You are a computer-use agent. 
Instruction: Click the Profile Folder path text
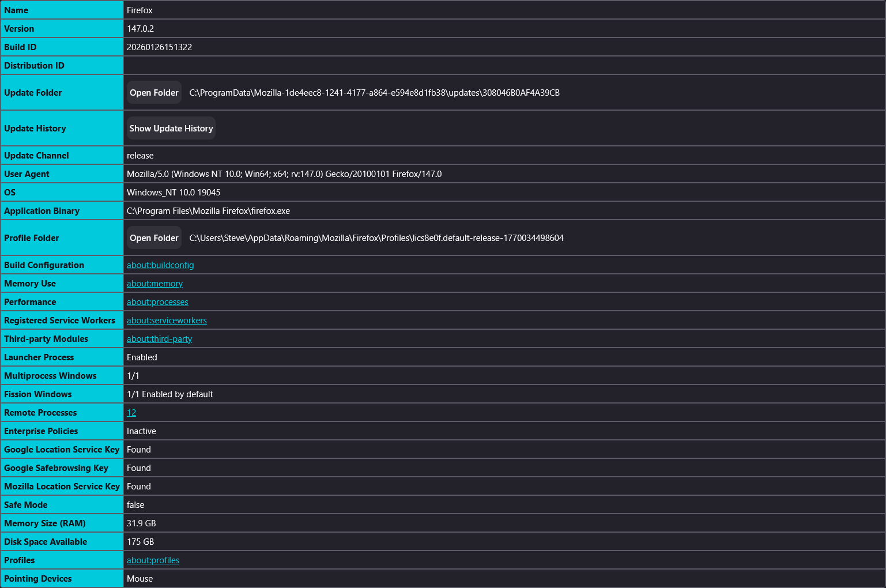[x=376, y=238]
